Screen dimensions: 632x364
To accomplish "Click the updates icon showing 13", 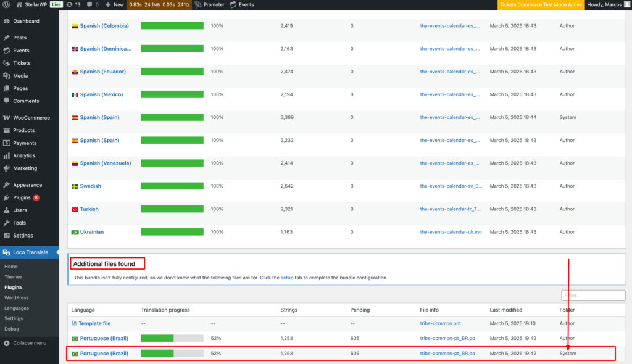I will pyautogui.click(x=73, y=4).
